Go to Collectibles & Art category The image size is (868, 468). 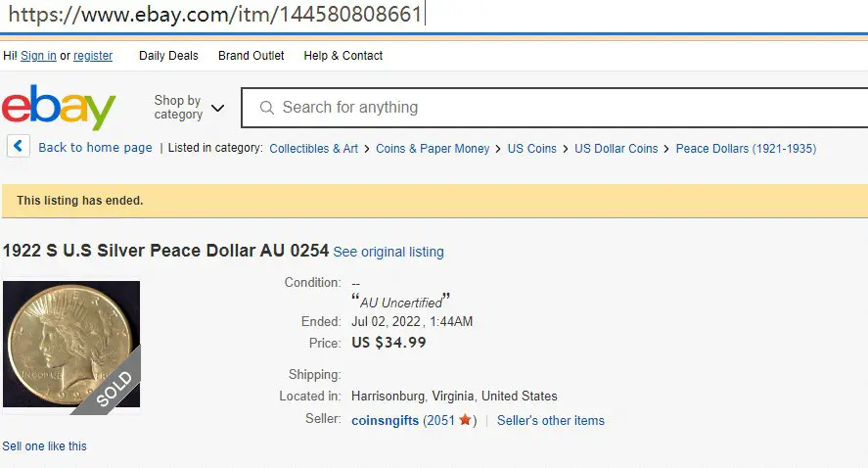(x=314, y=149)
